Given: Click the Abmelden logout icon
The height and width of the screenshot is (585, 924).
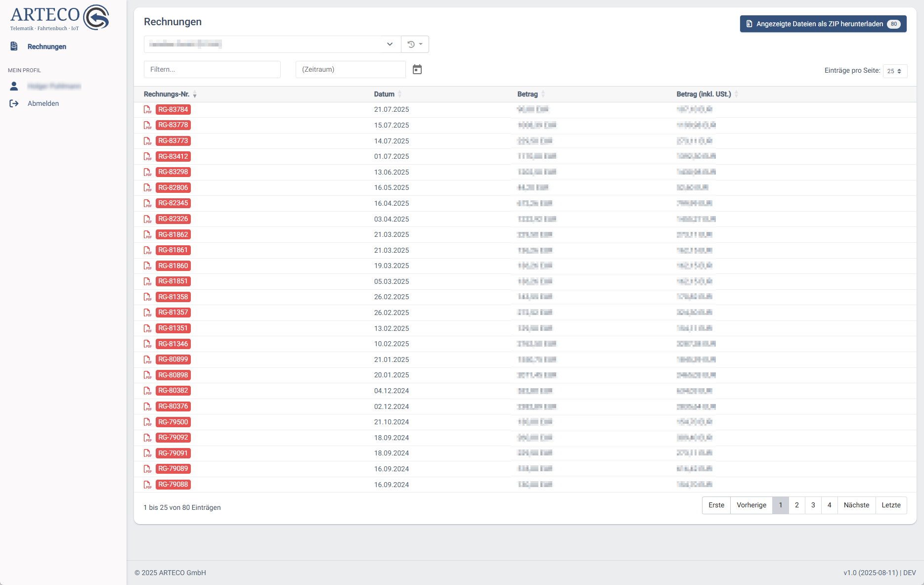Looking at the screenshot, I should (14, 103).
